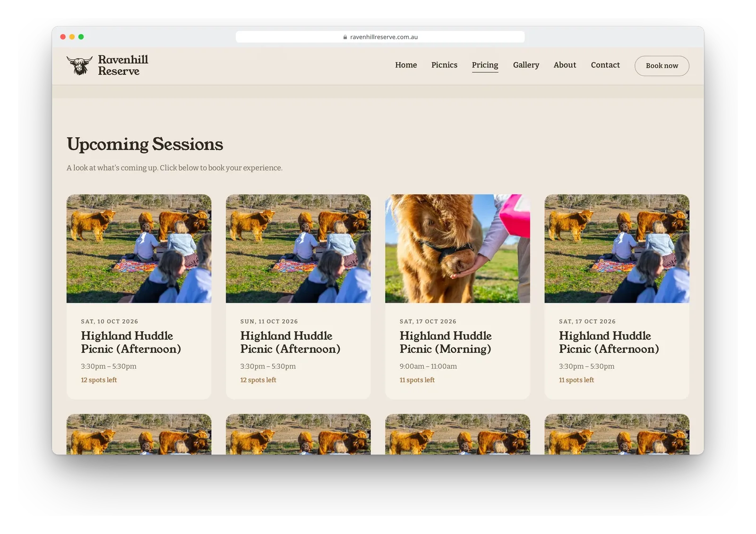The width and height of the screenshot is (756, 534).
Task: Open the Ravenhill Reserve wordmark link
Action: [x=123, y=65]
